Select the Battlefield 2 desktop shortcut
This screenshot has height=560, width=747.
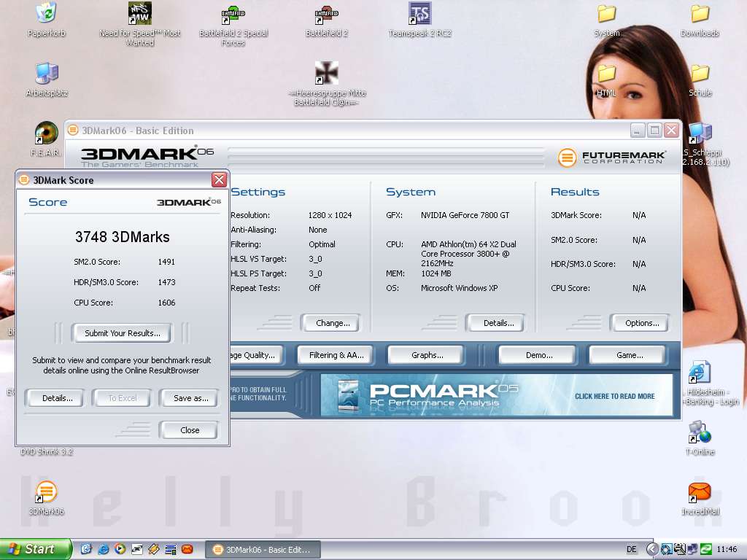click(326, 21)
